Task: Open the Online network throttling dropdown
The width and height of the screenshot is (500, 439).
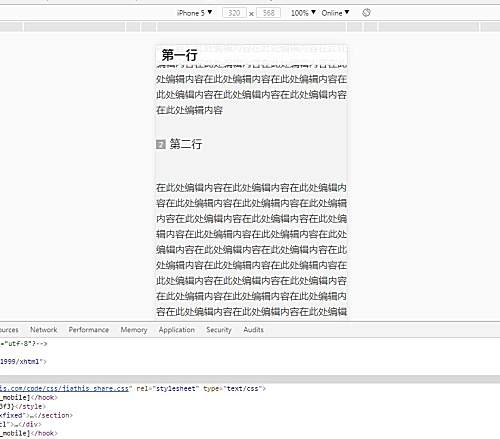Action: tap(335, 13)
